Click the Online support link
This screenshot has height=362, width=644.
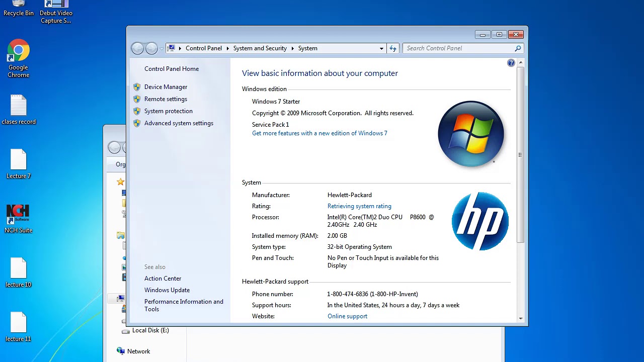(x=347, y=316)
